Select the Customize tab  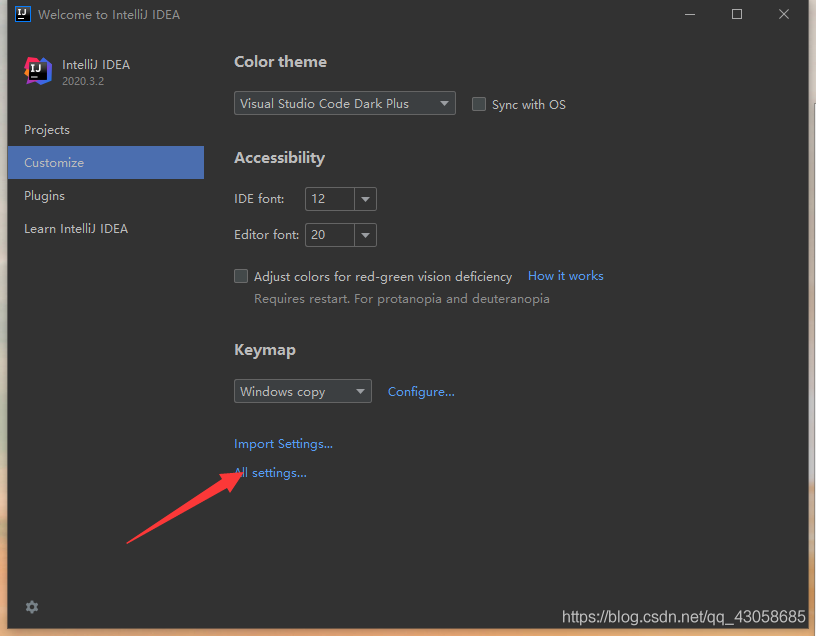pos(106,162)
